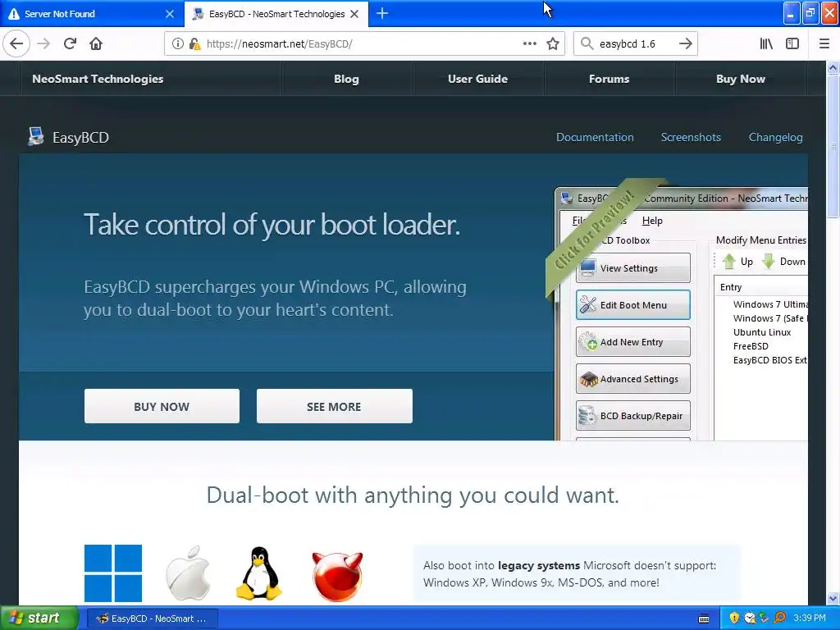Close the Server Not Found tab
840x630 pixels.
click(x=169, y=14)
